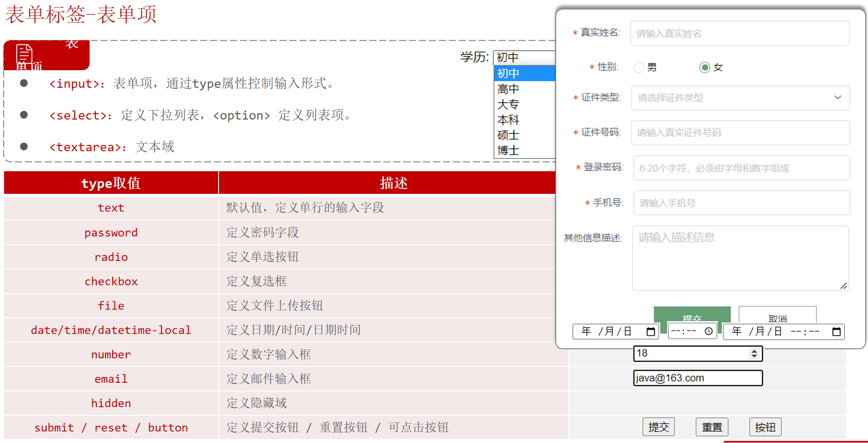Screen dimensions: 868x443
Task: Choose 博士 in the dropdown list
Action: 524,150
